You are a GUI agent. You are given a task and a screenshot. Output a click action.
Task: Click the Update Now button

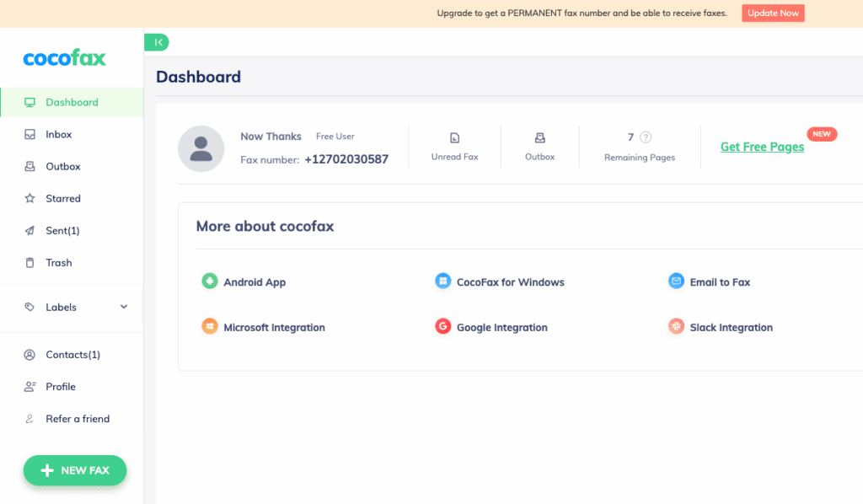coord(772,13)
